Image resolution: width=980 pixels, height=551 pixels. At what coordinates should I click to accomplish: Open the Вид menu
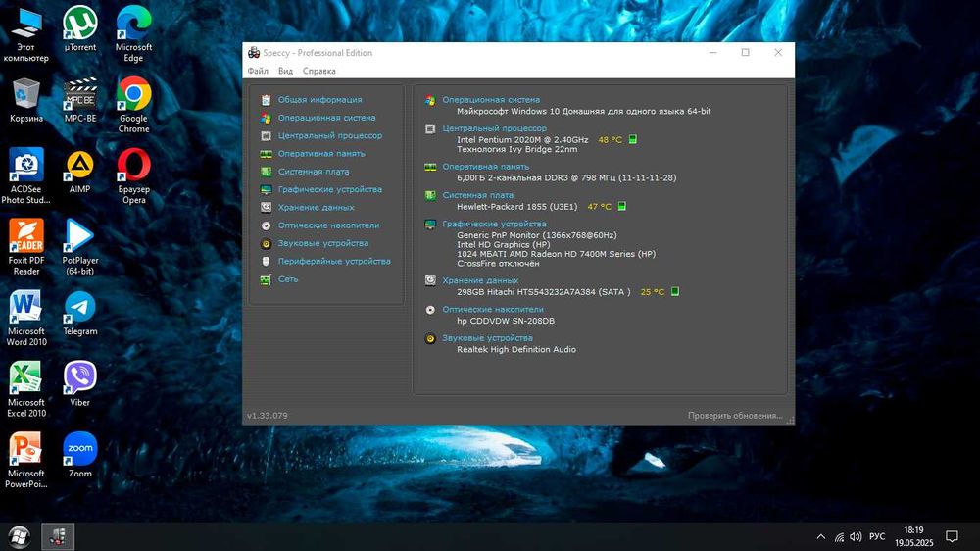coord(285,71)
